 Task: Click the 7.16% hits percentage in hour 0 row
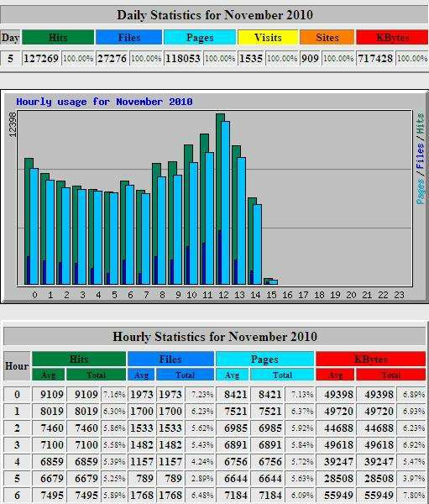tap(114, 395)
